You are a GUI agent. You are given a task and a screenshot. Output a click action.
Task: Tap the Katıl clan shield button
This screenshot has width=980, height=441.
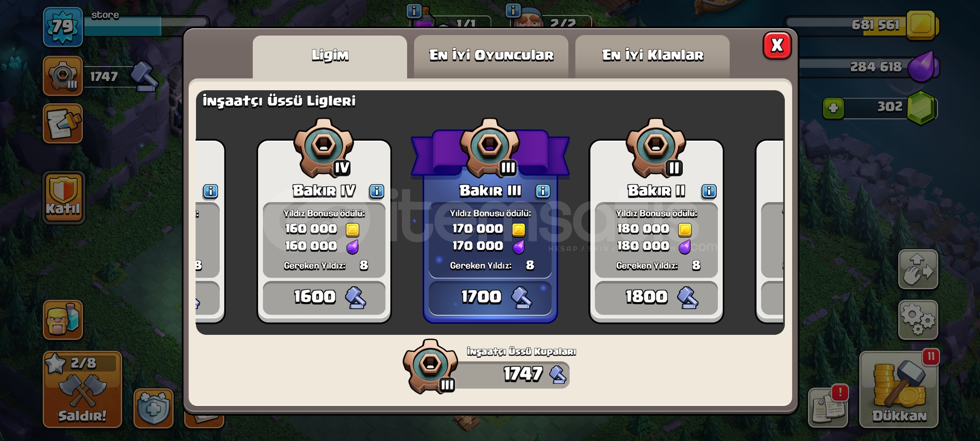coord(64,198)
